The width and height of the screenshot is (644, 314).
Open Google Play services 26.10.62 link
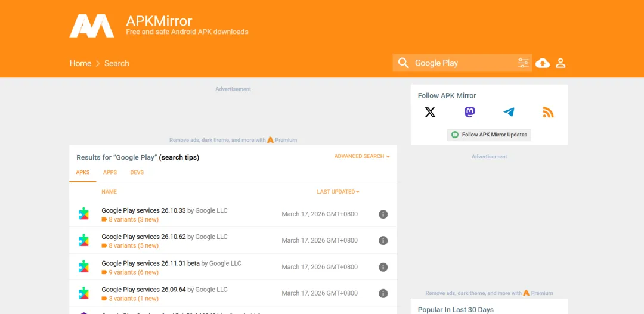coord(144,237)
